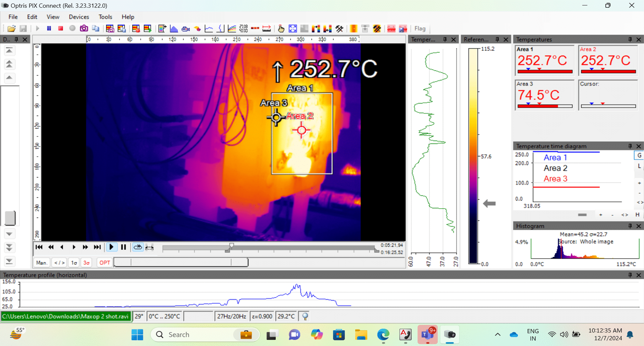Click the open file folder icon
Image resolution: width=644 pixels, height=346 pixels.
click(12, 28)
